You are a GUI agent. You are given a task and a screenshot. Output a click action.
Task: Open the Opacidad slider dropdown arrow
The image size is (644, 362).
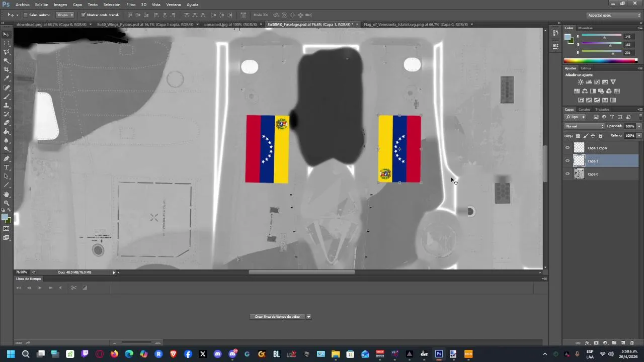(639, 126)
